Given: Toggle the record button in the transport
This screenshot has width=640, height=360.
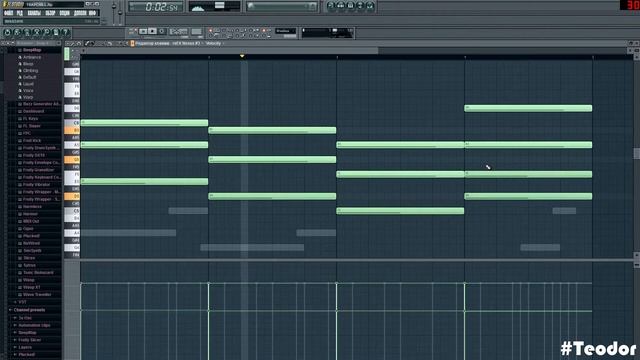Looking at the screenshot, I should (x=162, y=31).
